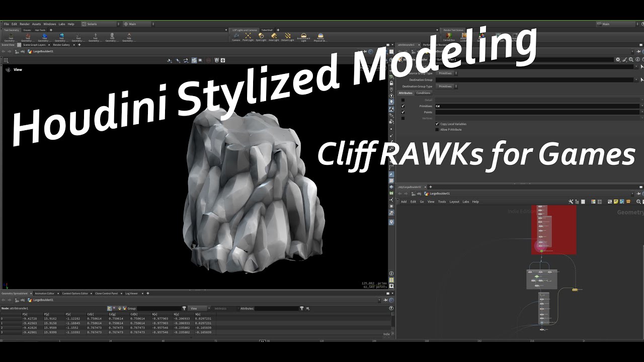Open the spreadsheet View dropdown
The width and height of the screenshot is (644, 362).
tap(200, 308)
